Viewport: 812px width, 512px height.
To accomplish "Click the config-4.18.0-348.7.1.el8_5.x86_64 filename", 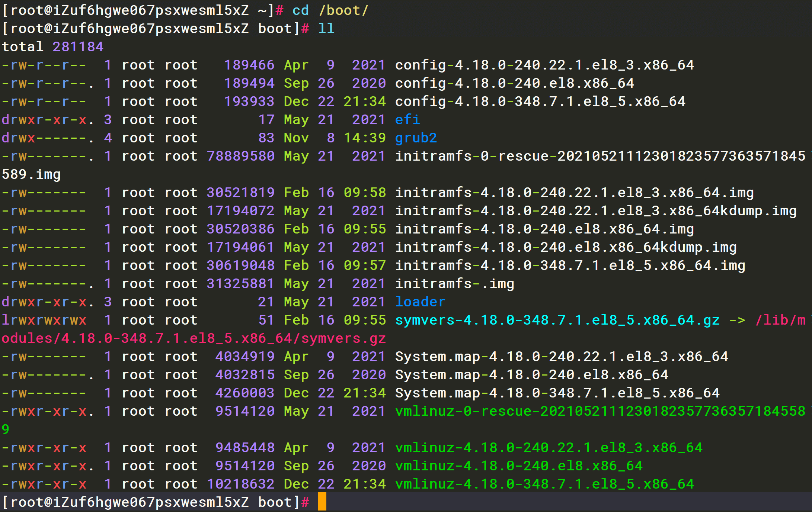I will 540,101.
